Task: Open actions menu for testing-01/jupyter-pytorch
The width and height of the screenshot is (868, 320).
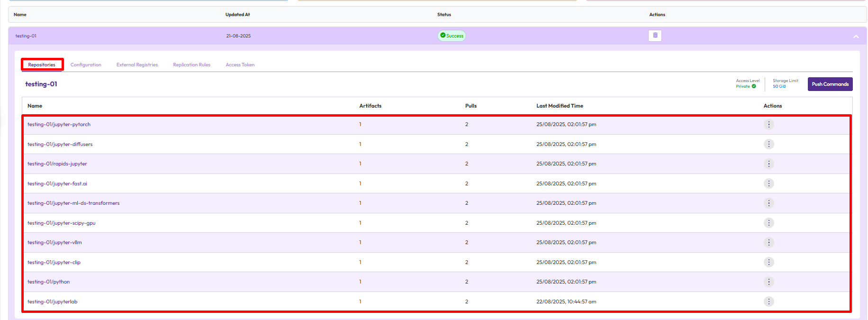Action: [x=769, y=125]
